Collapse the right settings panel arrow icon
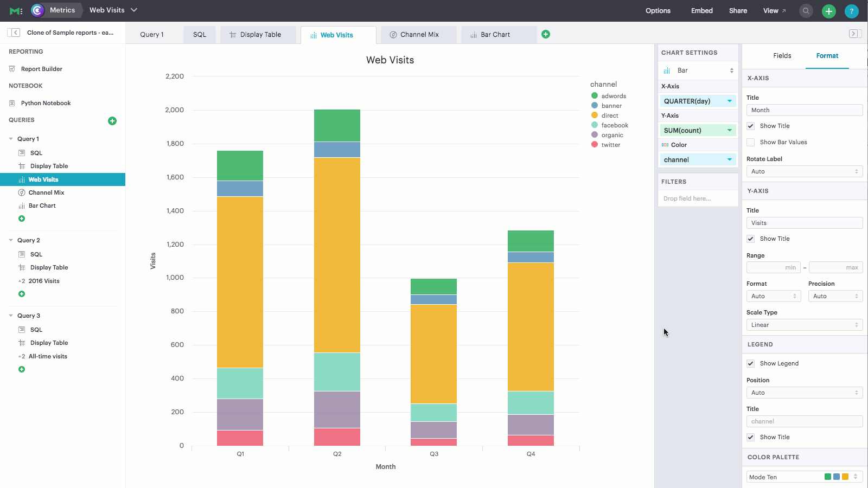The height and width of the screenshot is (488, 868). coord(853,34)
